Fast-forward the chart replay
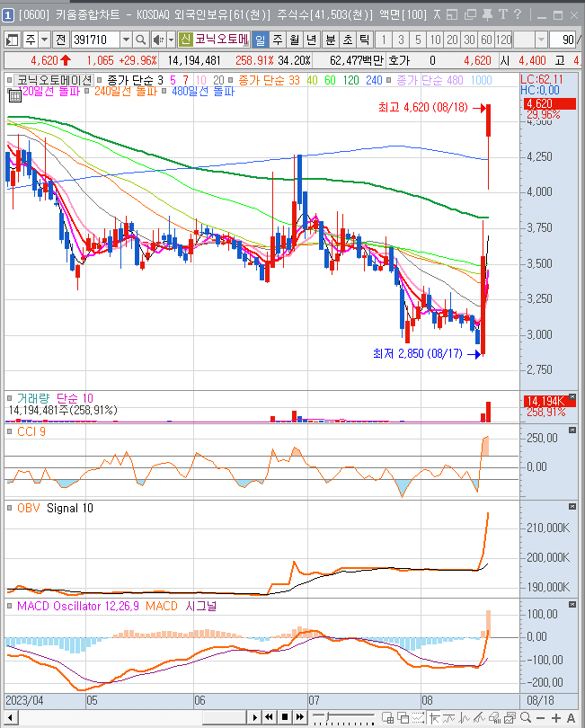Image resolution: width=585 pixels, height=728 pixels. click(300, 717)
